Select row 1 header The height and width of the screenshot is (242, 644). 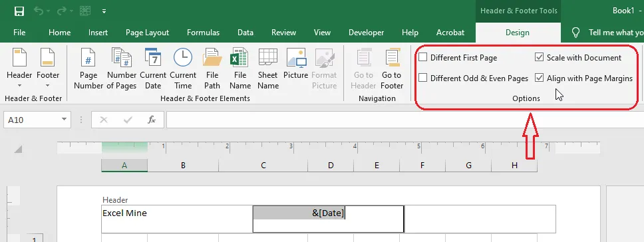[35, 239]
